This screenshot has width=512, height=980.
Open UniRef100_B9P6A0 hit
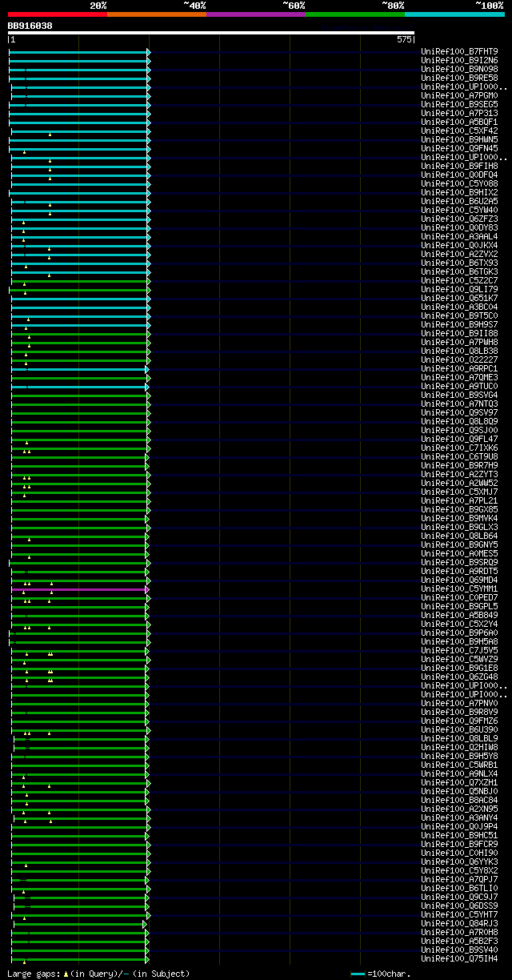pos(459,633)
